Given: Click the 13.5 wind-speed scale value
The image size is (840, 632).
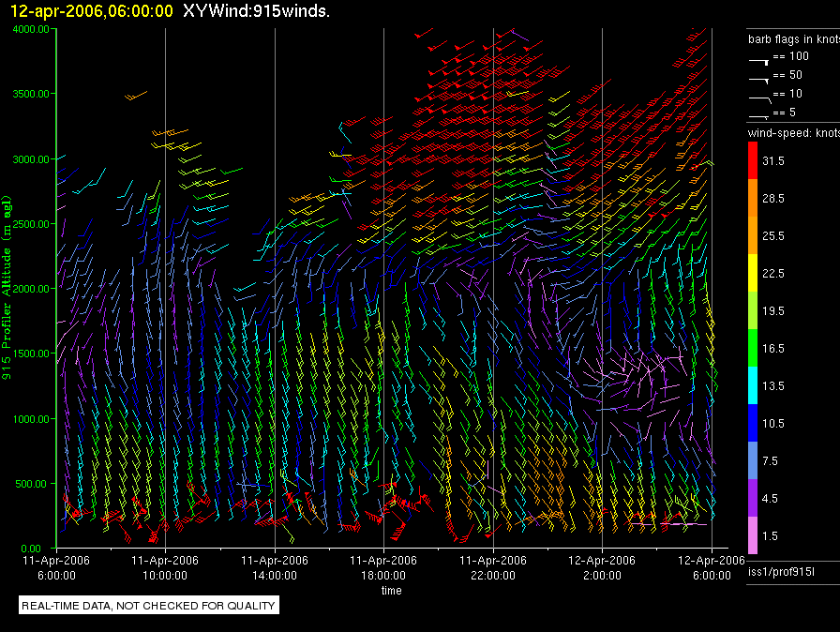Looking at the screenshot, I should 773,386.
